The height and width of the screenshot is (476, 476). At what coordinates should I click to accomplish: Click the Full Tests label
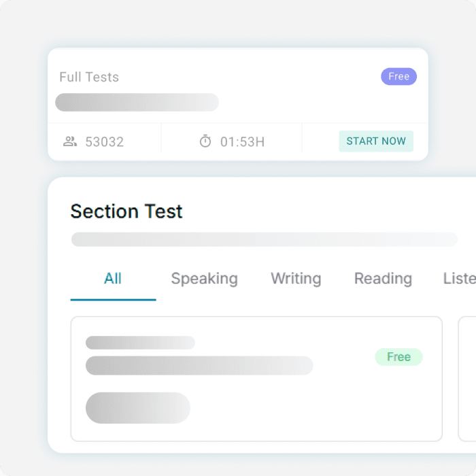click(x=89, y=77)
